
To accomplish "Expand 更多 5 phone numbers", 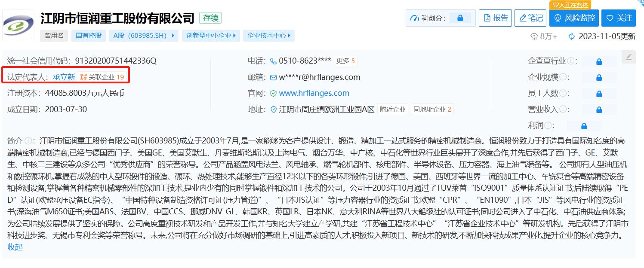I will (x=345, y=61).
